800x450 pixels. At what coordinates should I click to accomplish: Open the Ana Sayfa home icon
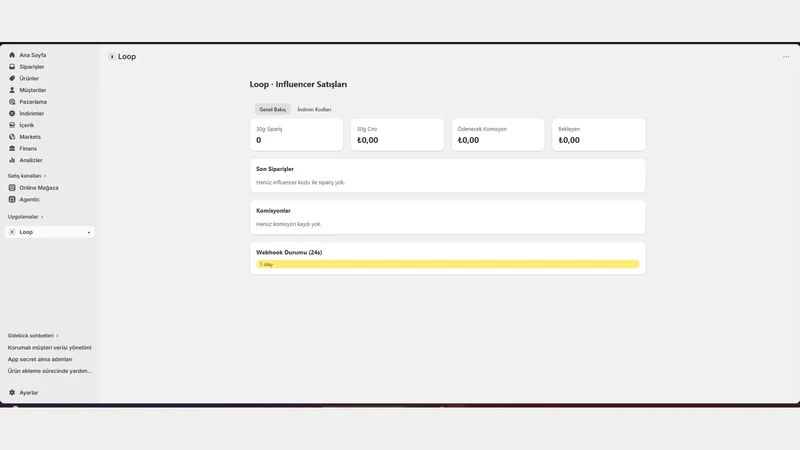coord(12,55)
